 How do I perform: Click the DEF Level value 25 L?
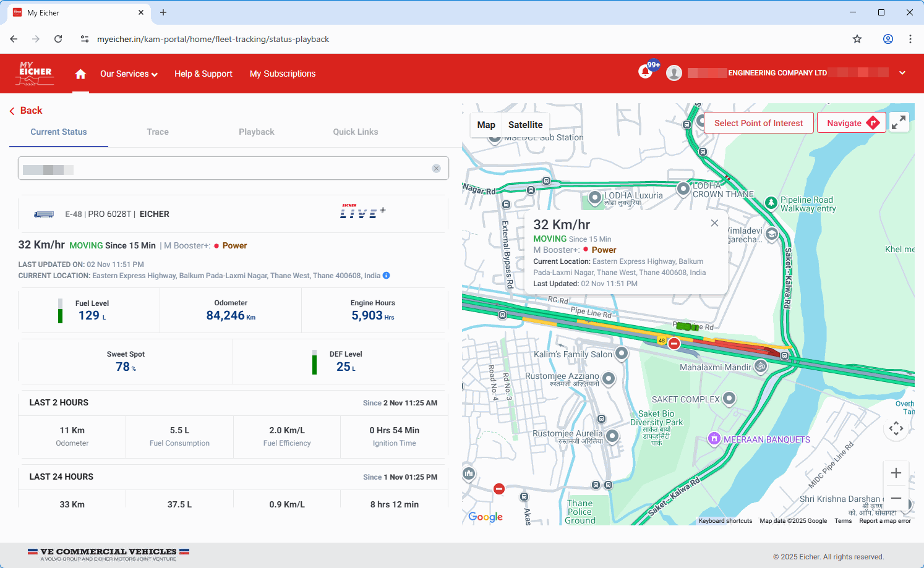[x=346, y=367]
